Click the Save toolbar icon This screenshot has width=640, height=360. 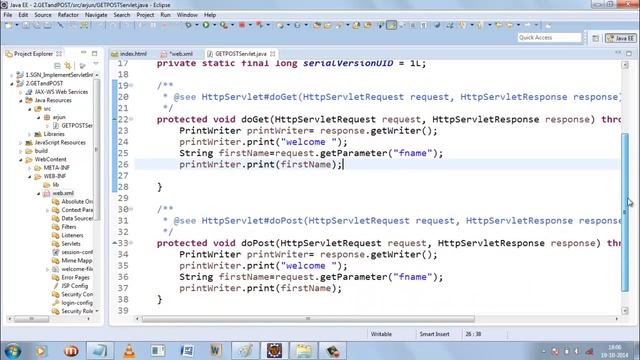(x=26, y=25)
